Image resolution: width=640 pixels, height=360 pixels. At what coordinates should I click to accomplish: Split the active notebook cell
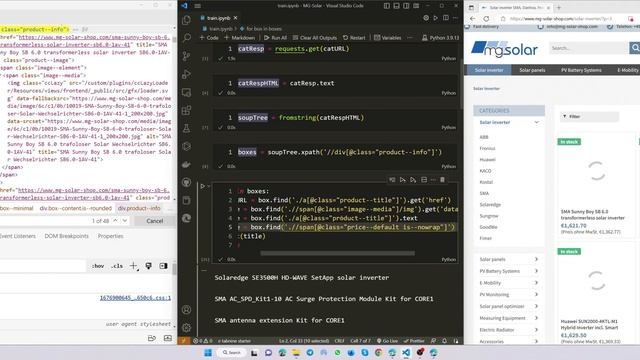coord(424,180)
